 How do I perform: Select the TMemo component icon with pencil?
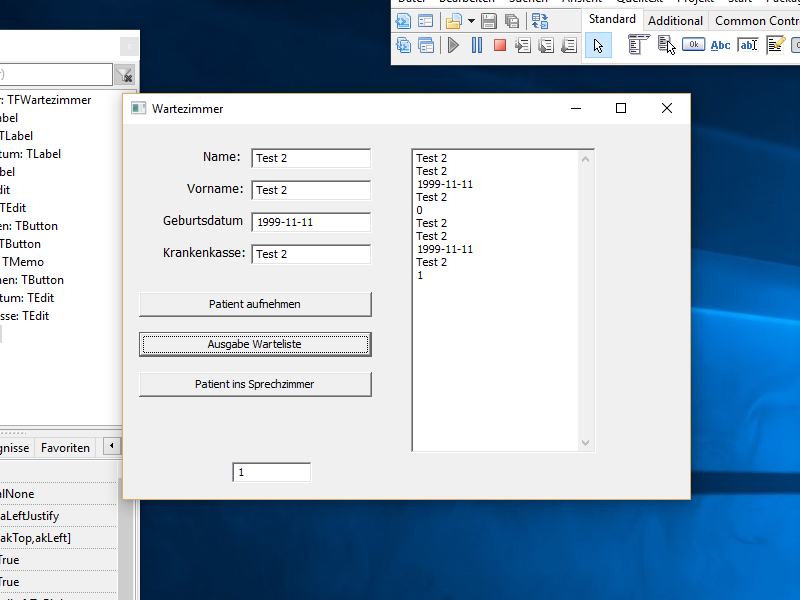pos(775,45)
